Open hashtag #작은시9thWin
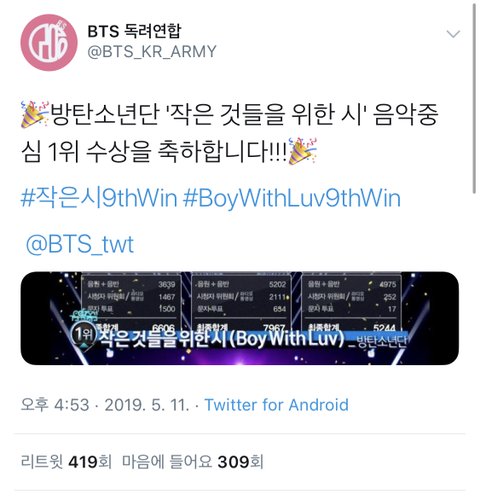The width and height of the screenshot is (480, 500). (99, 198)
